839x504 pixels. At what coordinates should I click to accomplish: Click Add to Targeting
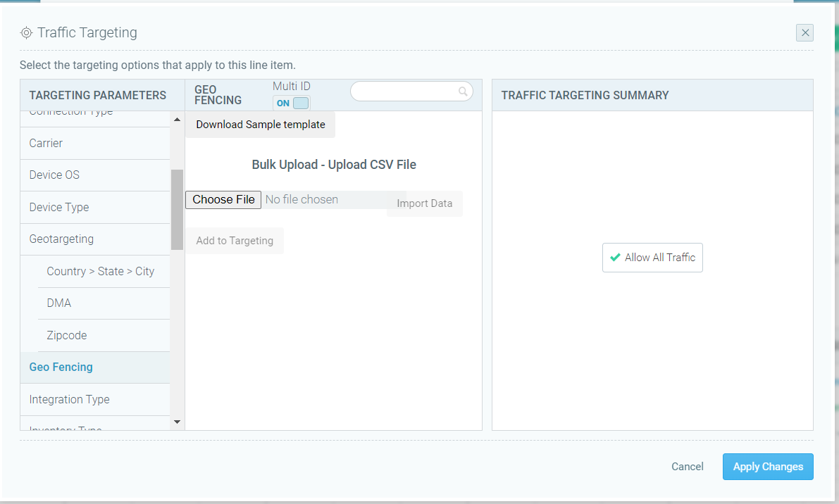235,241
